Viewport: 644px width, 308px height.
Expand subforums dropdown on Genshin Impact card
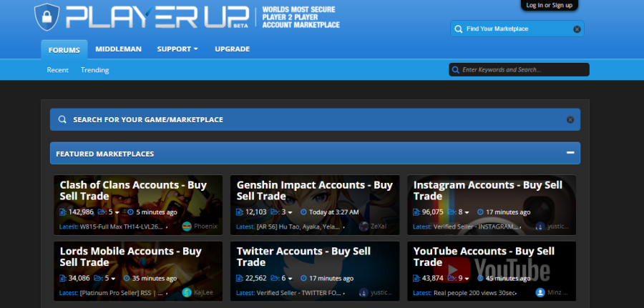[x=290, y=212]
